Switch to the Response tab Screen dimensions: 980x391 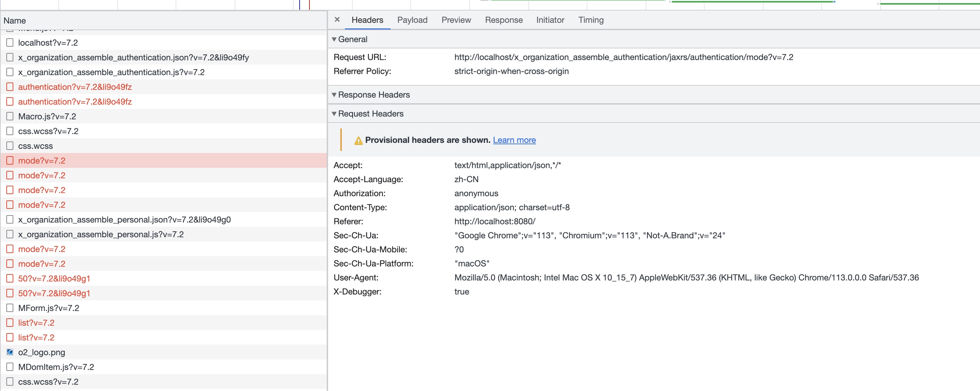[503, 20]
